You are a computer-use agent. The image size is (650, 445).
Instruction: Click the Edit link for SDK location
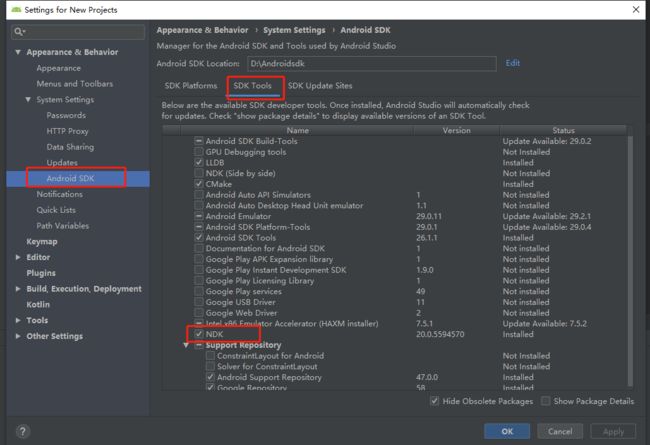click(x=512, y=63)
